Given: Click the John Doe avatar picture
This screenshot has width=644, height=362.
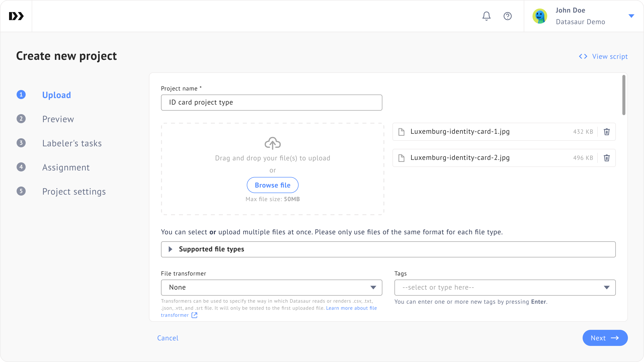Looking at the screenshot, I should pyautogui.click(x=540, y=16).
